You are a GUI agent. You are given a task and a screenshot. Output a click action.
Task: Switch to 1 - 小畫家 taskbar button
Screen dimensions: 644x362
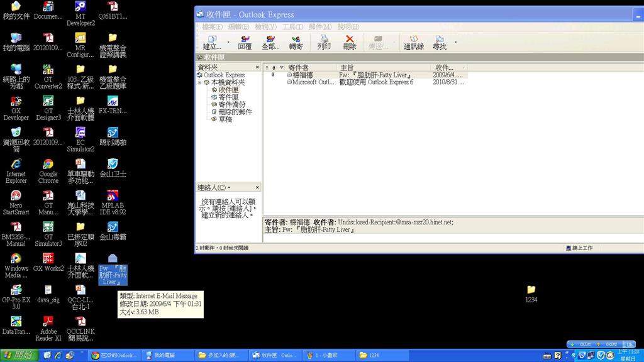pos(327,356)
